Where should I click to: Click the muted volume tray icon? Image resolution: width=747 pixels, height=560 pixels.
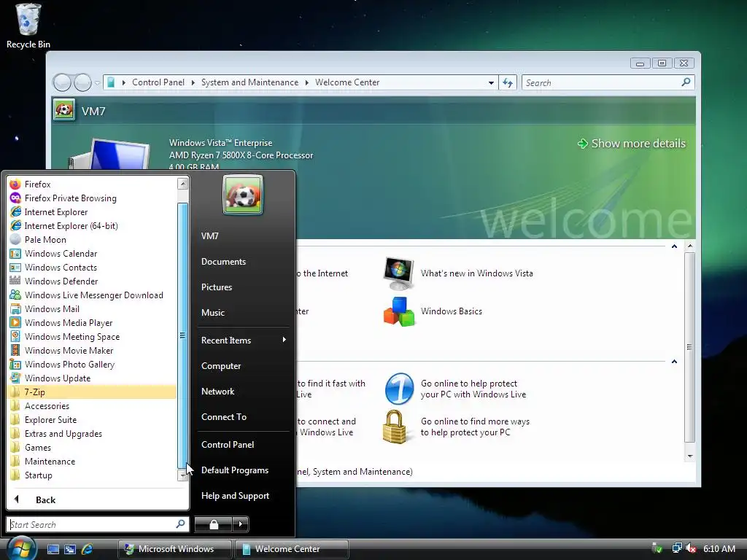coord(691,548)
